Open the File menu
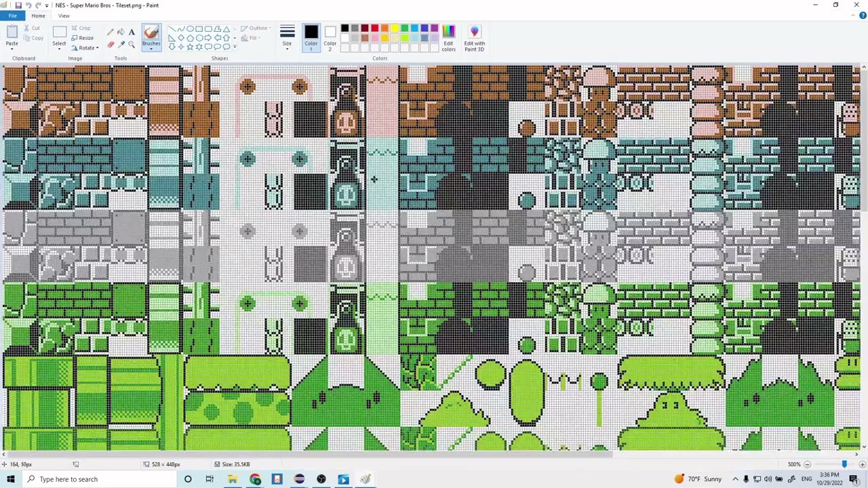This screenshot has width=868, height=488. coord(12,16)
